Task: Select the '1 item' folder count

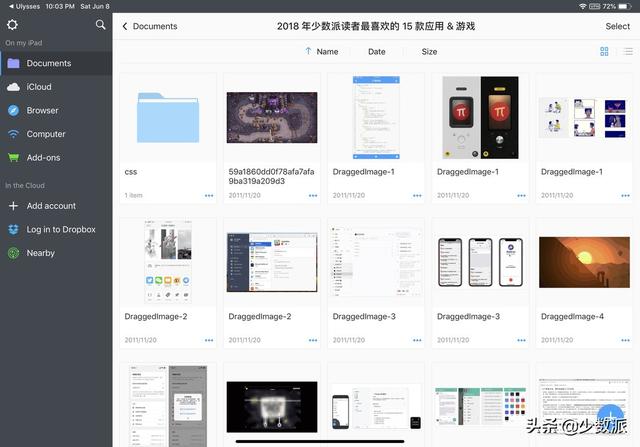Action: [x=133, y=196]
